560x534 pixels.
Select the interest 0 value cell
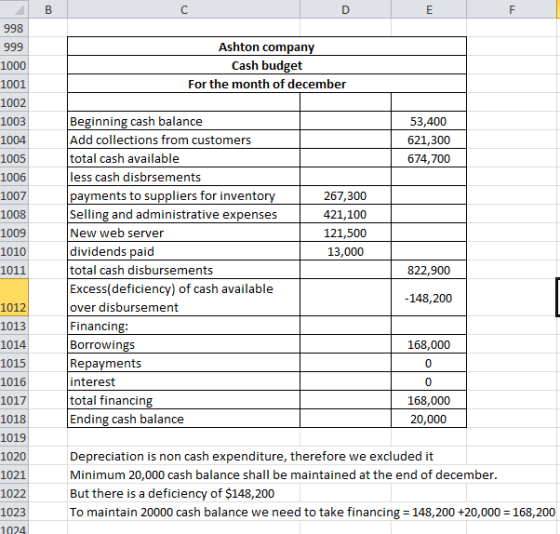point(429,381)
